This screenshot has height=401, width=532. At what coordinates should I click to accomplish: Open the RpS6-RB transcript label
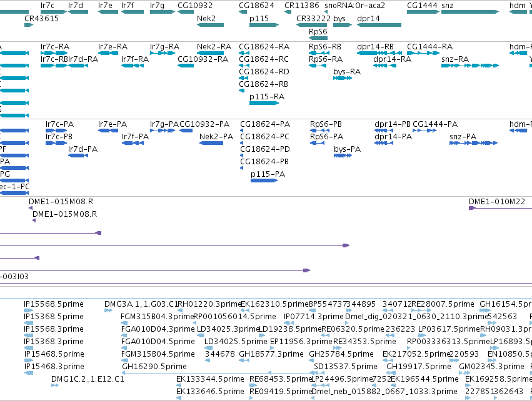(x=325, y=46)
